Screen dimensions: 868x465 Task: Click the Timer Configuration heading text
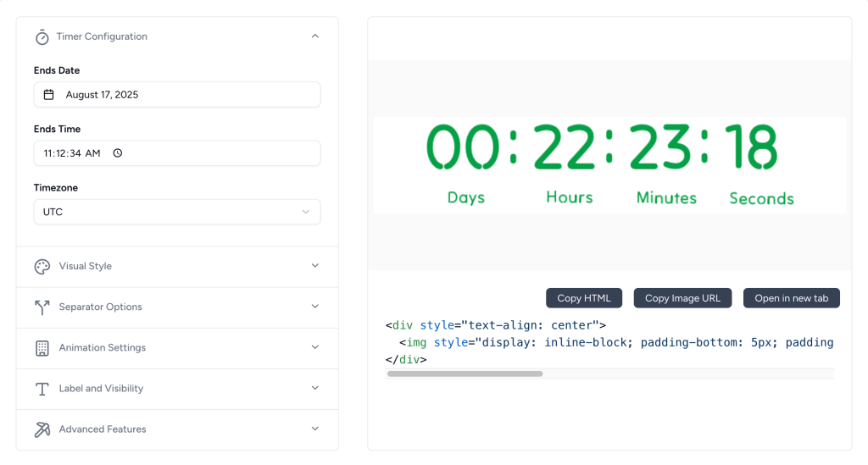tap(102, 36)
